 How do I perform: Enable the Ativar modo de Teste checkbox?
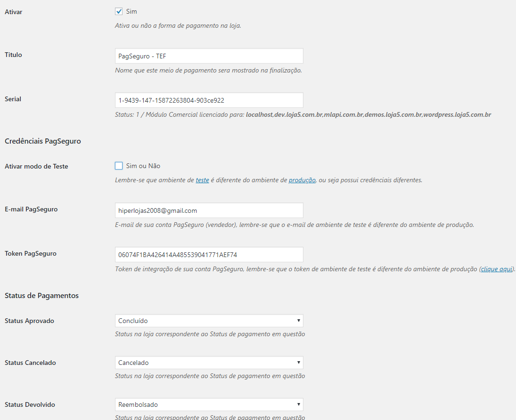[x=119, y=166]
